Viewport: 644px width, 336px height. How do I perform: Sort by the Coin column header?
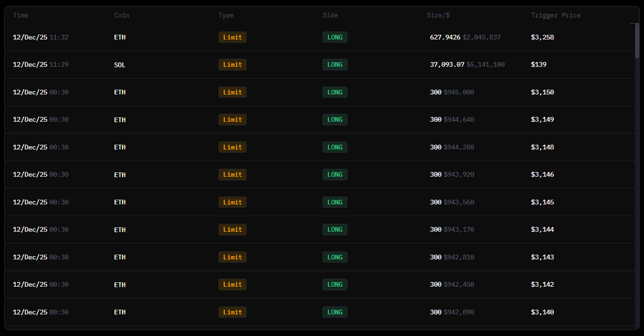coord(122,16)
